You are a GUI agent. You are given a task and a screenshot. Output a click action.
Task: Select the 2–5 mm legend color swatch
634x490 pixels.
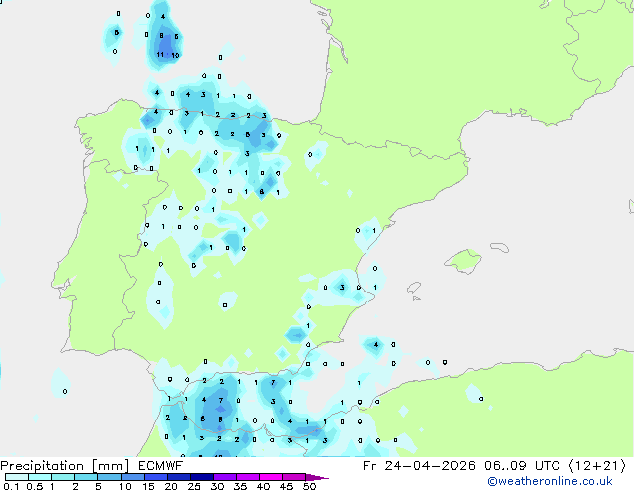tap(86, 477)
